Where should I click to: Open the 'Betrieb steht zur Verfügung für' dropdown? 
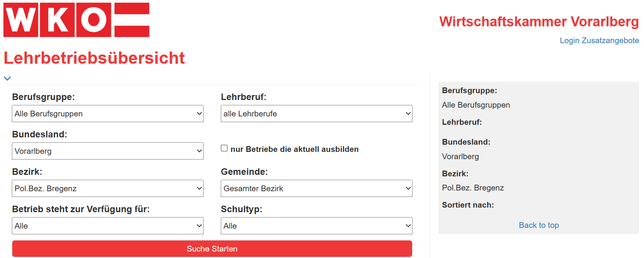pyautogui.click(x=108, y=226)
